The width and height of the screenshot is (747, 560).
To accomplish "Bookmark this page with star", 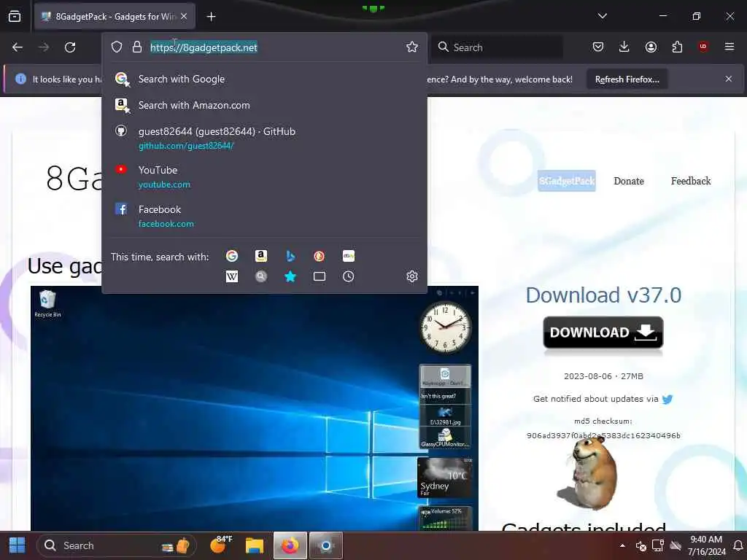I will pyautogui.click(x=412, y=47).
